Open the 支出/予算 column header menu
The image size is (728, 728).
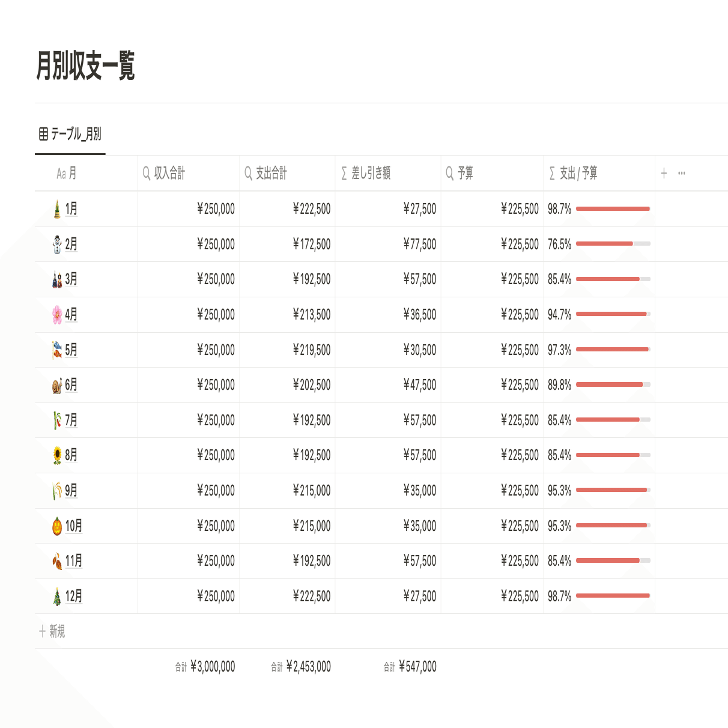coord(599,174)
